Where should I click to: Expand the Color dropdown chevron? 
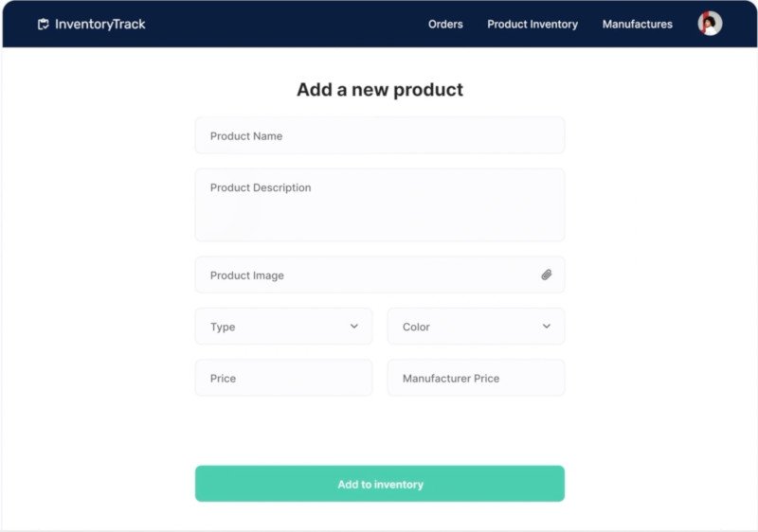[x=547, y=327]
